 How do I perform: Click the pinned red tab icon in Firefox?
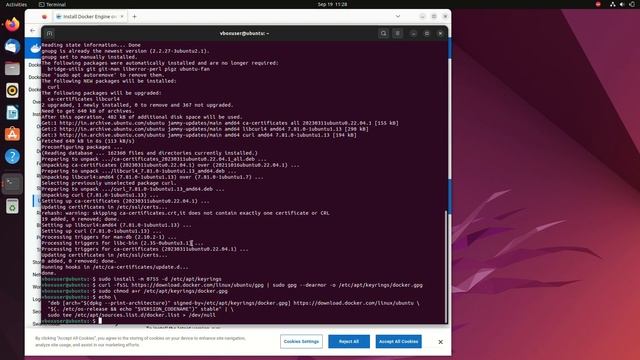click(44, 17)
